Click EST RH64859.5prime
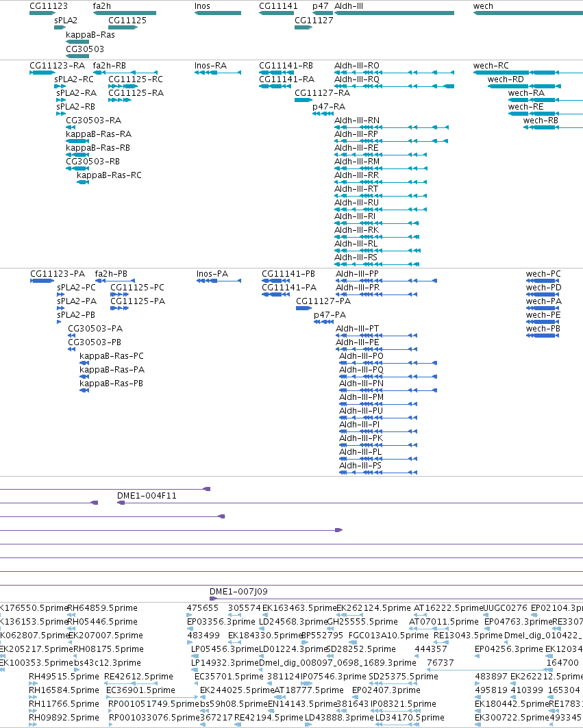 point(102,608)
